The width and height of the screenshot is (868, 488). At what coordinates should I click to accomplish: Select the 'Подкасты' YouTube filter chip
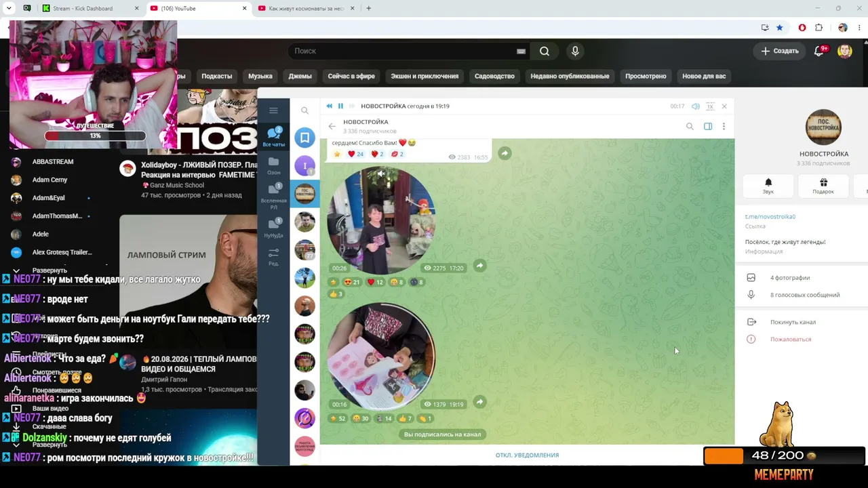[216, 76]
